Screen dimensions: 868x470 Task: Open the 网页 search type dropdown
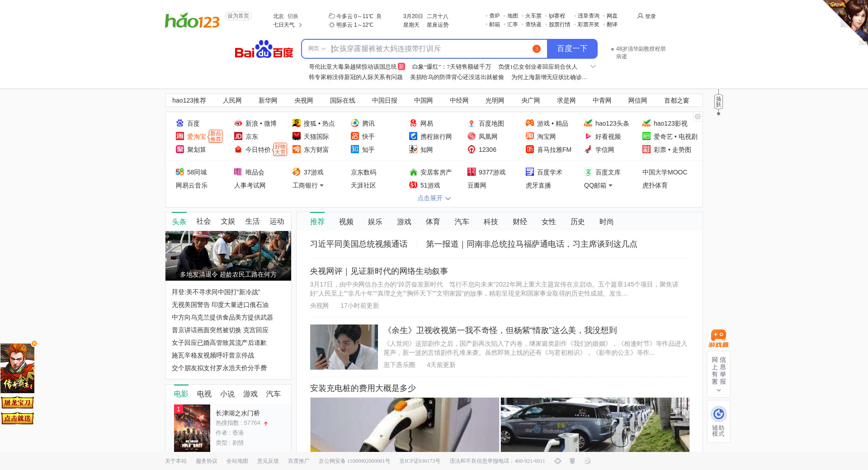point(316,49)
